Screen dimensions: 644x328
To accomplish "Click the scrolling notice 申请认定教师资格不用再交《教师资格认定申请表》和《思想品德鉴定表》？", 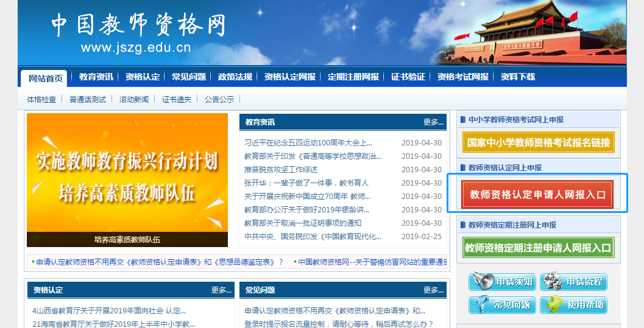I will point(160,262).
